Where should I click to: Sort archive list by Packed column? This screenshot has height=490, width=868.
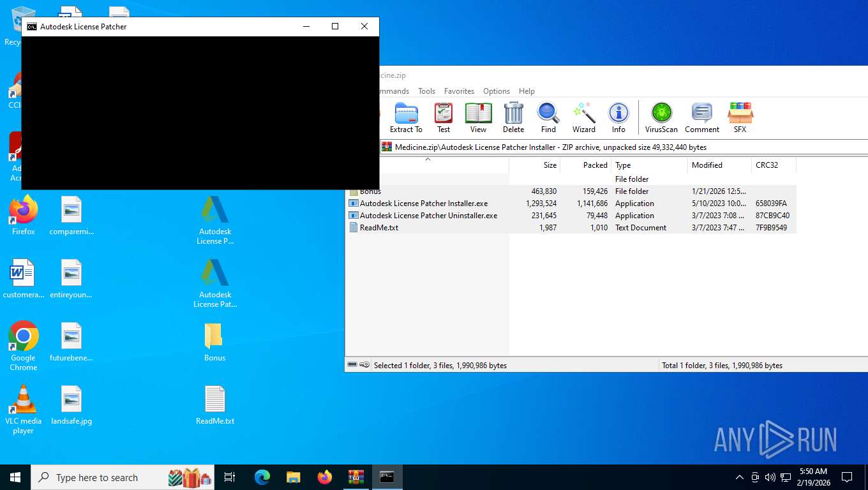[x=585, y=165]
